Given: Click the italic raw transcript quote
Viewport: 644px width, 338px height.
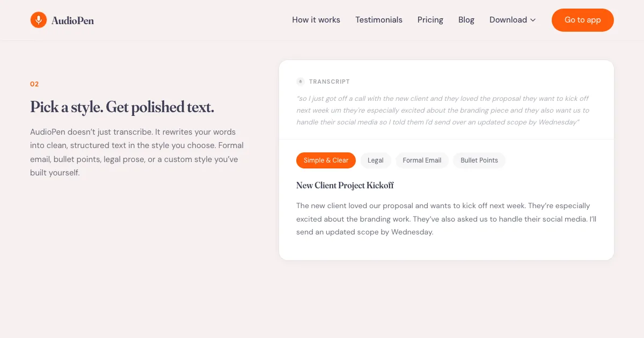Looking at the screenshot, I should [x=443, y=111].
